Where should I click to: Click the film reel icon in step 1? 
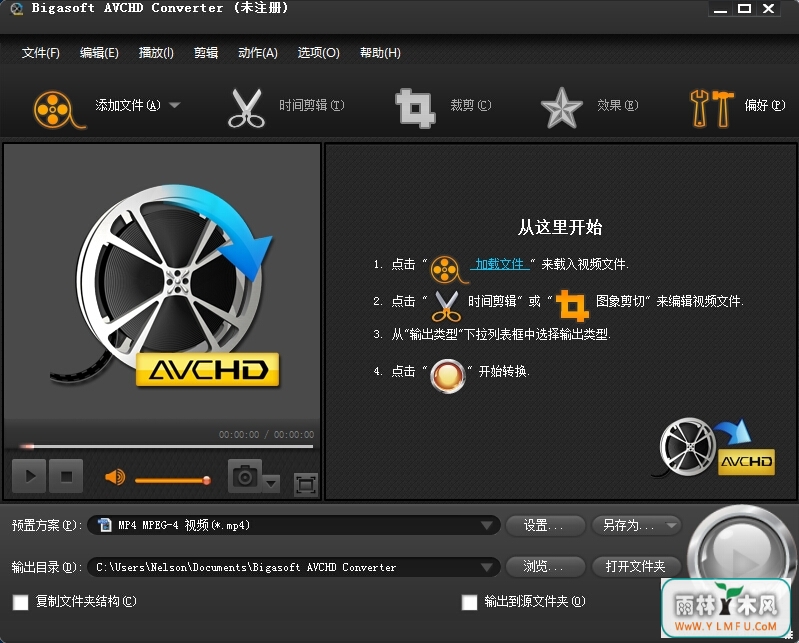point(447,270)
